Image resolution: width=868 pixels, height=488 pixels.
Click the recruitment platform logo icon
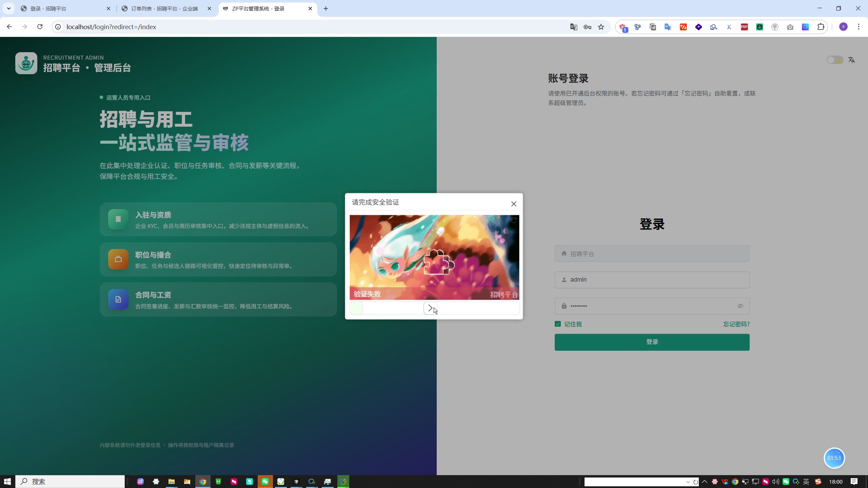point(26,63)
